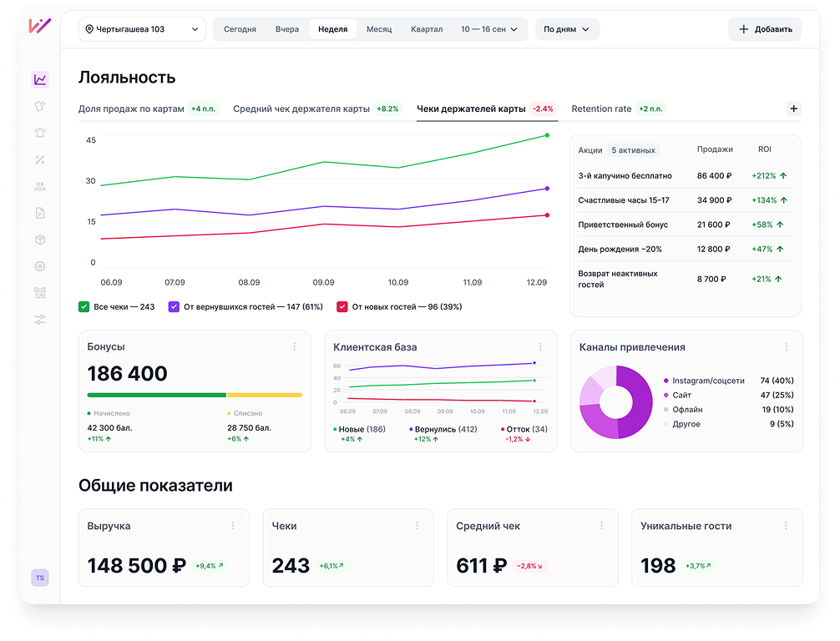Click the green line endpoint at 12.09
840x641 pixels.
[x=547, y=135]
